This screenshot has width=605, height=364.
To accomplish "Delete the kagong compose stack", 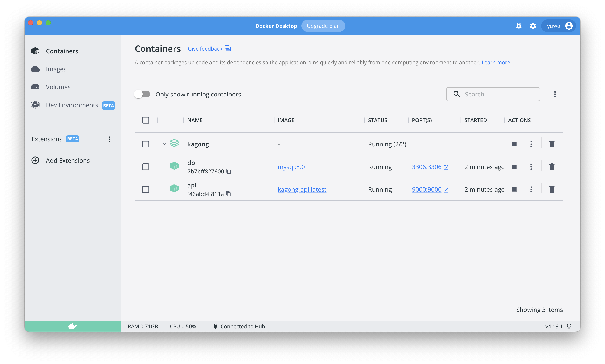I will pyautogui.click(x=552, y=144).
